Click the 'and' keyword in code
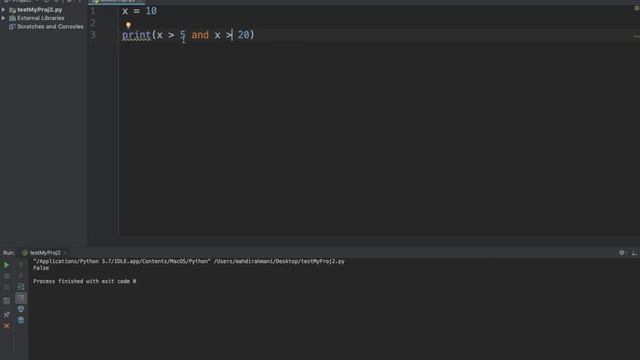Viewport: 640px width, 360px height. (x=200, y=35)
